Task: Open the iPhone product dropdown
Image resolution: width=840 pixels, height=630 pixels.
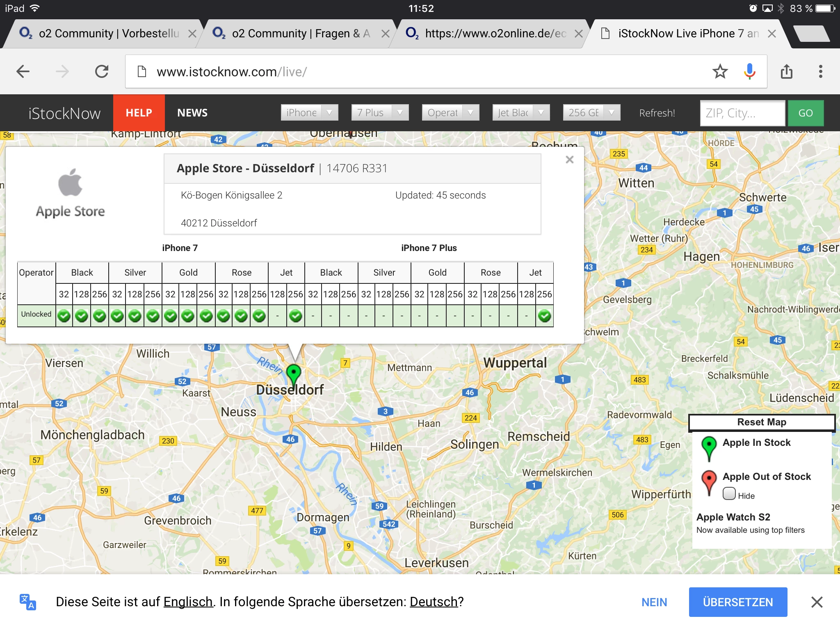Action: (x=309, y=113)
